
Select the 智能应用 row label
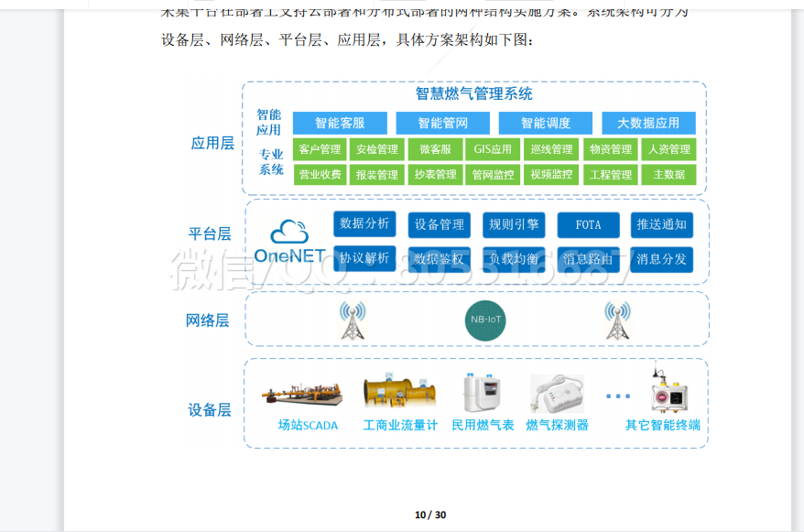(268, 123)
